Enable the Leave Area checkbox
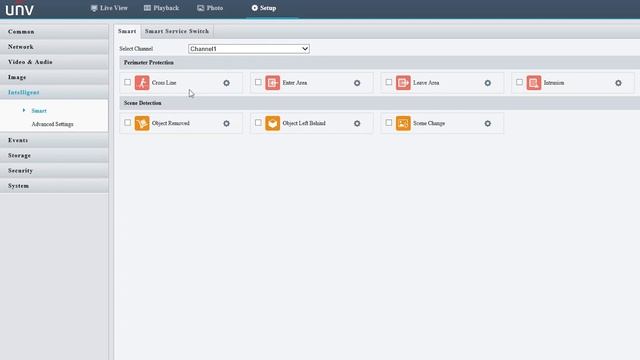 [x=389, y=82]
